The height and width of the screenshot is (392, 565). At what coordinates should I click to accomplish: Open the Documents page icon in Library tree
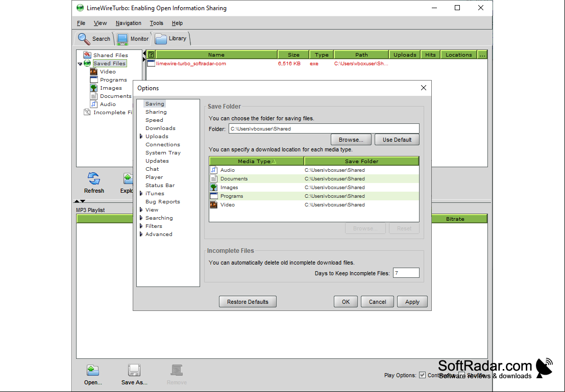(94, 96)
